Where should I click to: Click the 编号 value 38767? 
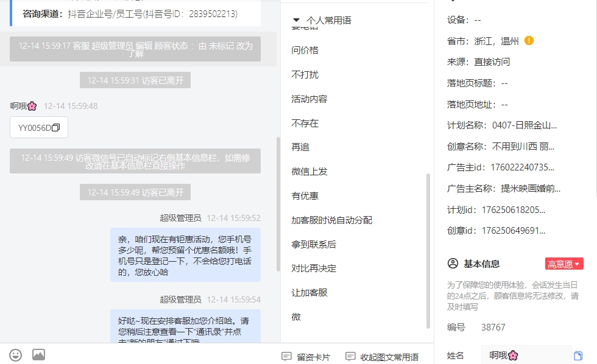(x=493, y=327)
